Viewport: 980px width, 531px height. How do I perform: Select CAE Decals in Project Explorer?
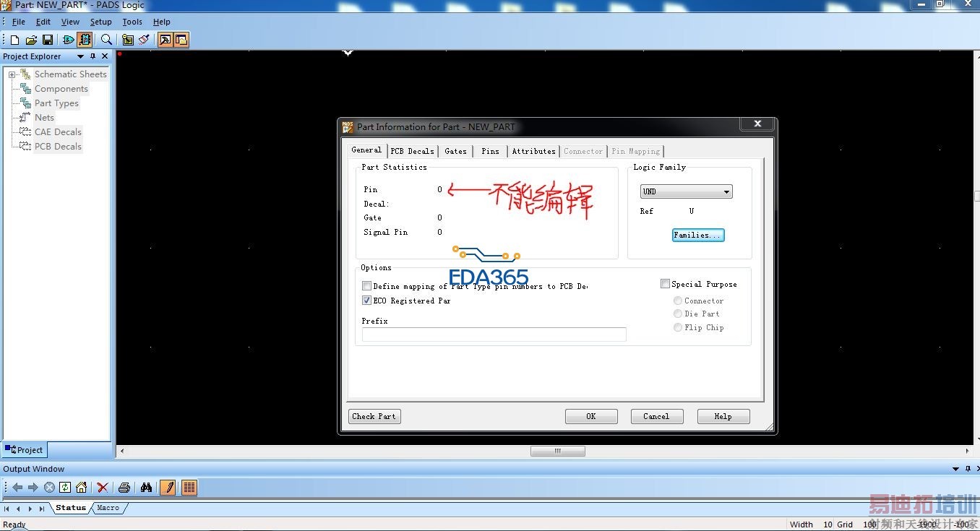click(x=58, y=132)
